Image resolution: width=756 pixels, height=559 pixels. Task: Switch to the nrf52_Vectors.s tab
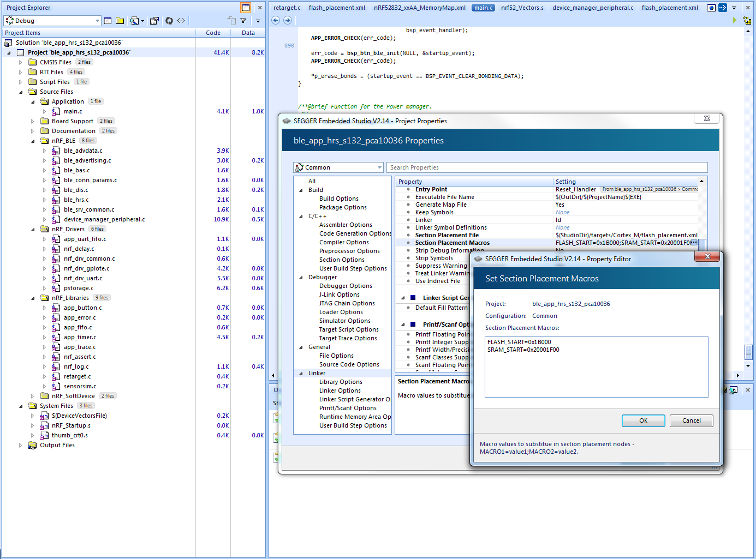522,8
